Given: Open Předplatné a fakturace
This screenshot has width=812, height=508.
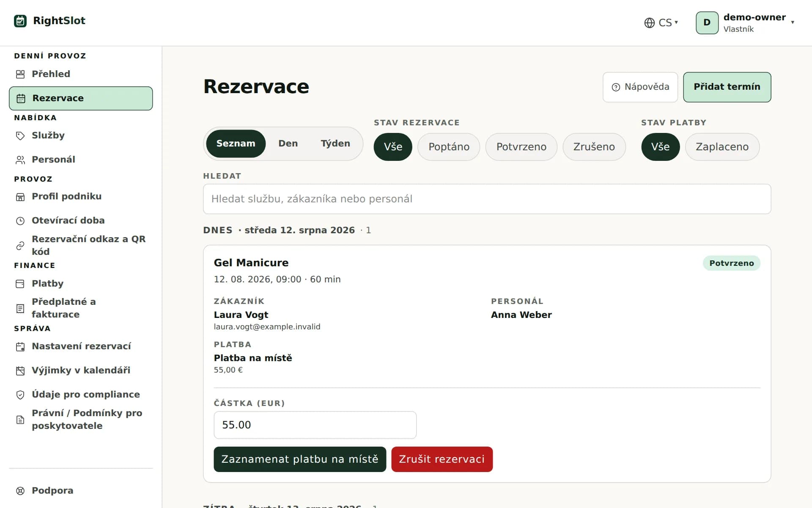Looking at the screenshot, I should [x=81, y=308].
